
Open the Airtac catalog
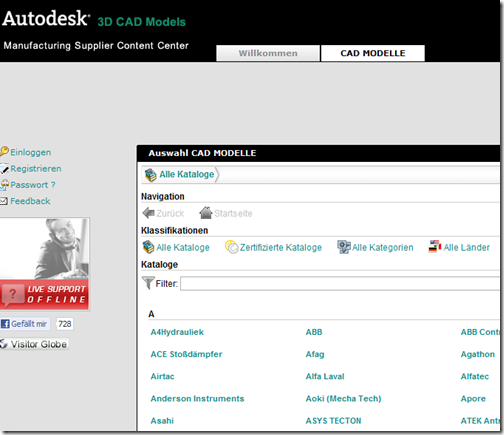click(x=162, y=376)
